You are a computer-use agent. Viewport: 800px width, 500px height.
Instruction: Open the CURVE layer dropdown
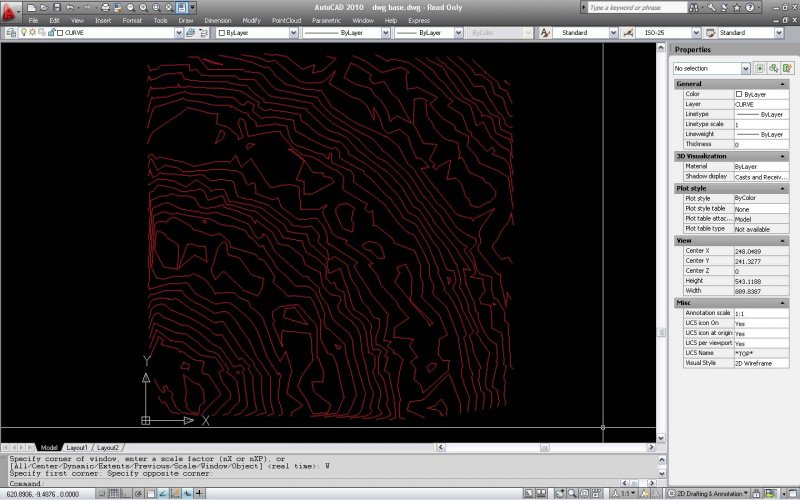(179, 32)
